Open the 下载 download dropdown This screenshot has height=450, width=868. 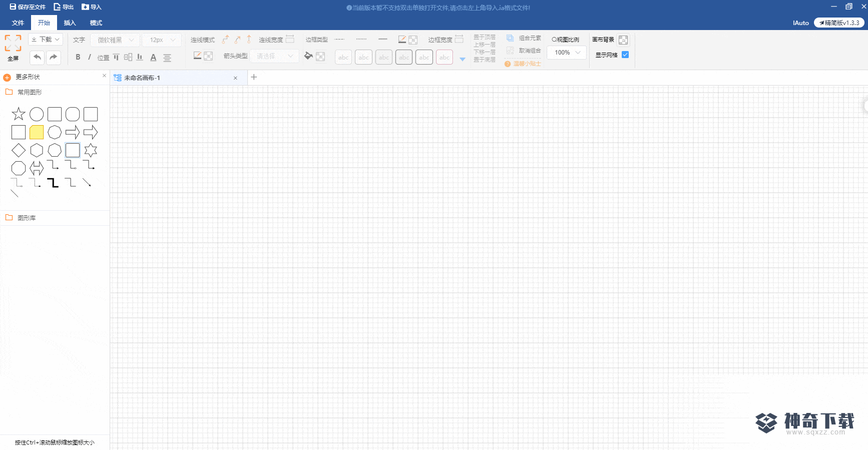click(x=45, y=40)
